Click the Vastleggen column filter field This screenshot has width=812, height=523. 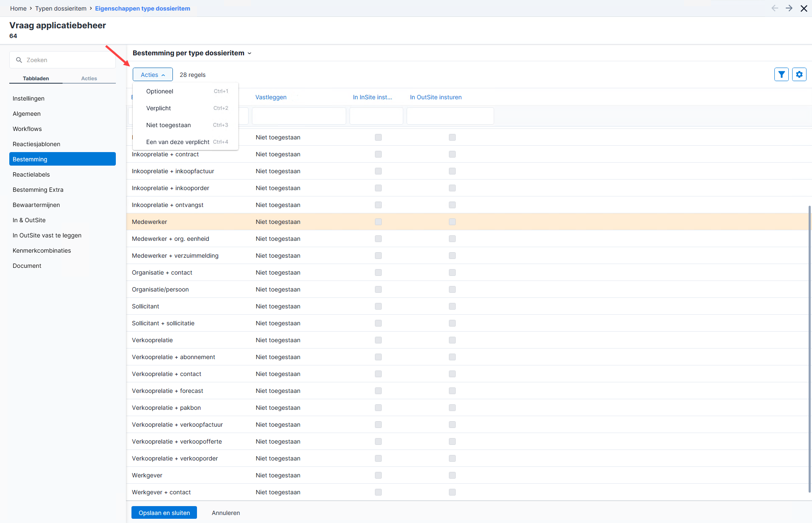point(299,116)
